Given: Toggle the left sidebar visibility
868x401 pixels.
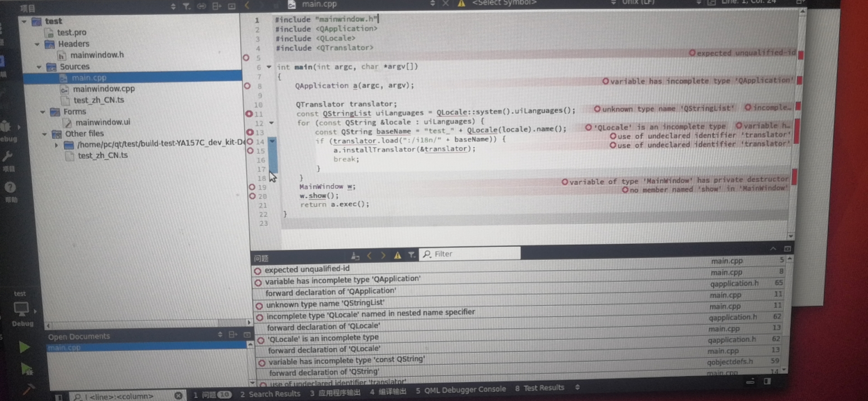Looking at the screenshot, I should tap(59, 397).
